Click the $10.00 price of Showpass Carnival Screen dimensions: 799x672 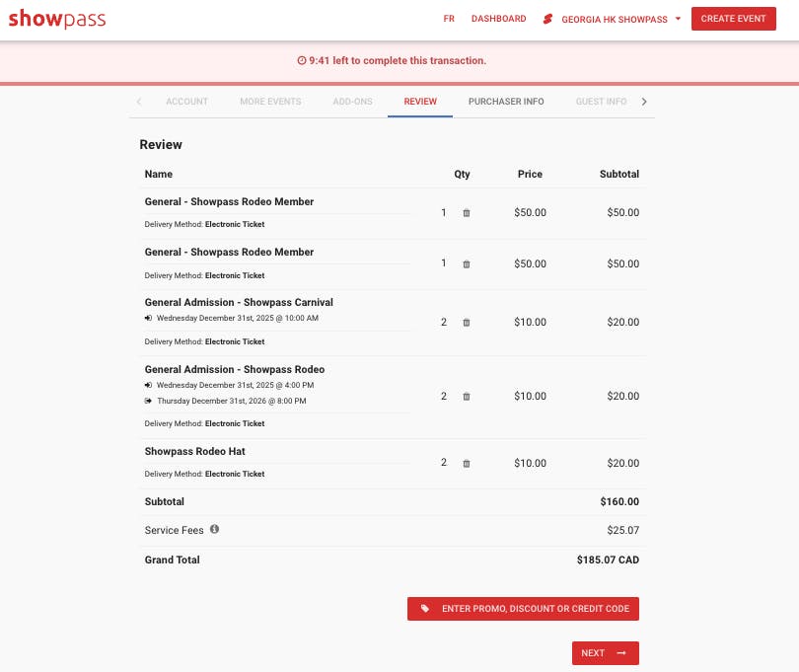click(530, 323)
